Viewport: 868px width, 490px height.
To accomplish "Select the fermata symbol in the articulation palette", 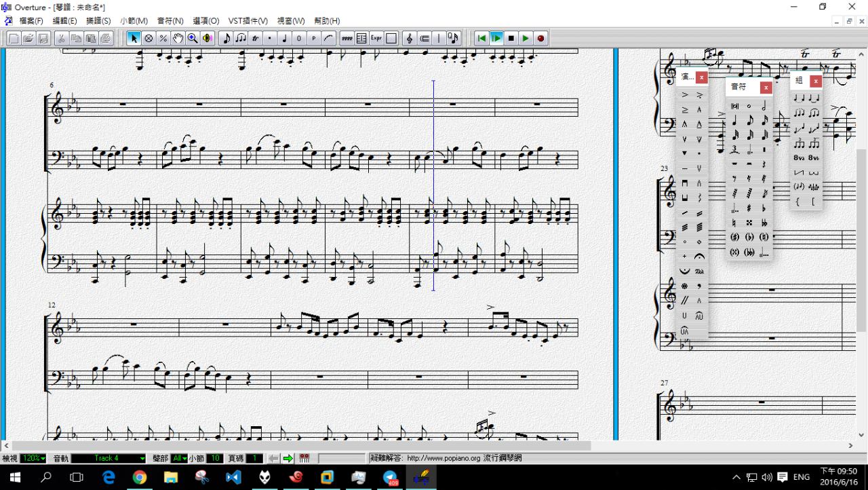I will 699,257.
